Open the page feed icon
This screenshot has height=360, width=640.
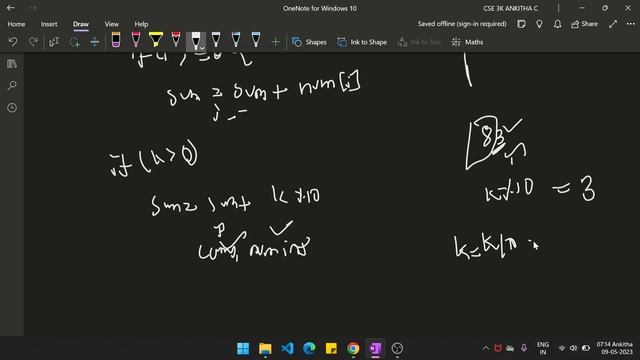tap(521, 24)
